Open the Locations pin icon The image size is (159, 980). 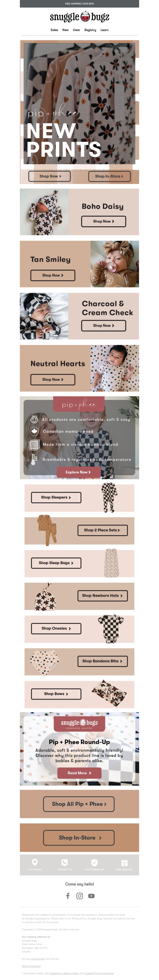[x=35, y=862]
